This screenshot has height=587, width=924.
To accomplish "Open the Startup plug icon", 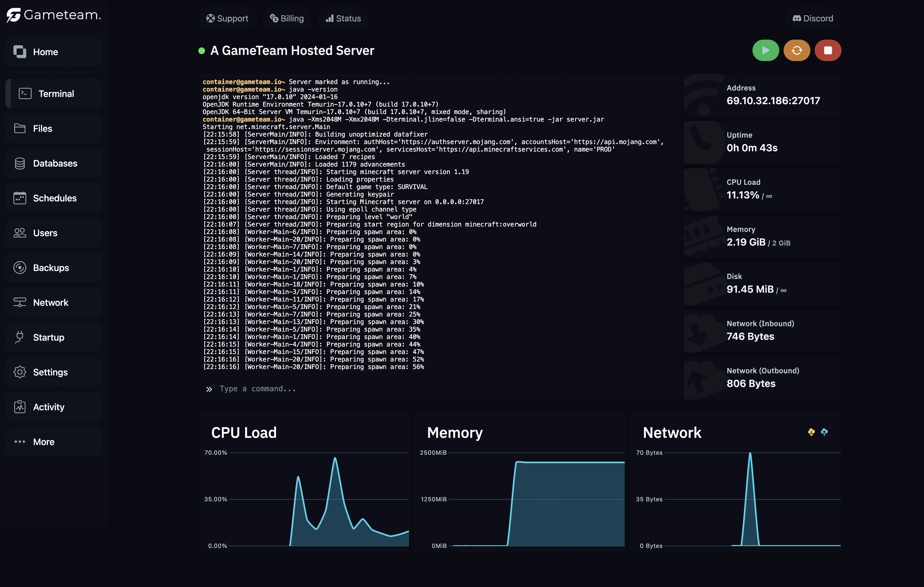I will tap(20, 337).
